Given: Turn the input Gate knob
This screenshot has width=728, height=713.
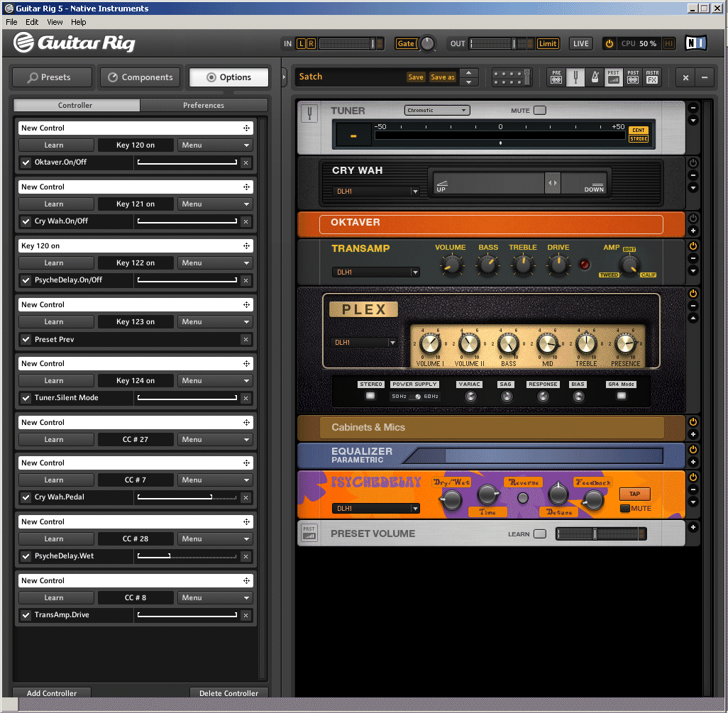Looking at the screenshot, I should click(x=427, y=44).
